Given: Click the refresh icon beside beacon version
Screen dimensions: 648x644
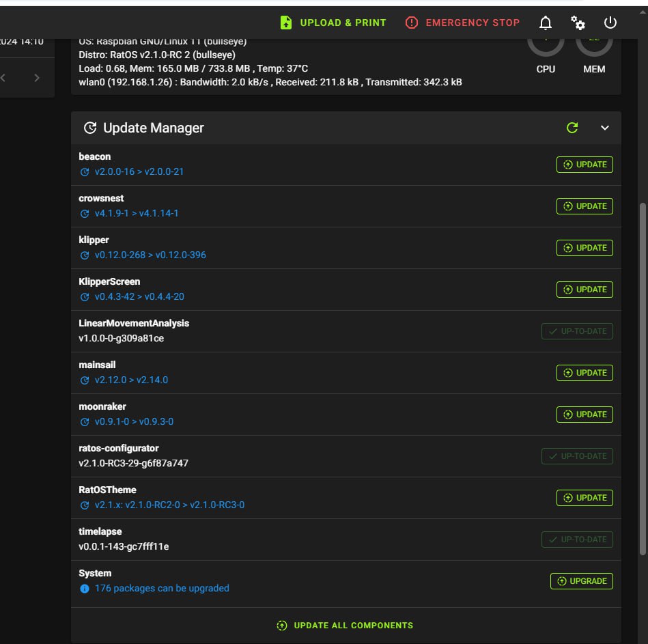Looking at the screenshot, I should point(85,172).
